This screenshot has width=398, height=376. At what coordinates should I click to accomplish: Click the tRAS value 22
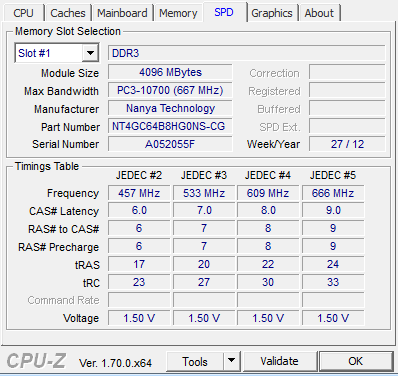click(x=268, y=264)
